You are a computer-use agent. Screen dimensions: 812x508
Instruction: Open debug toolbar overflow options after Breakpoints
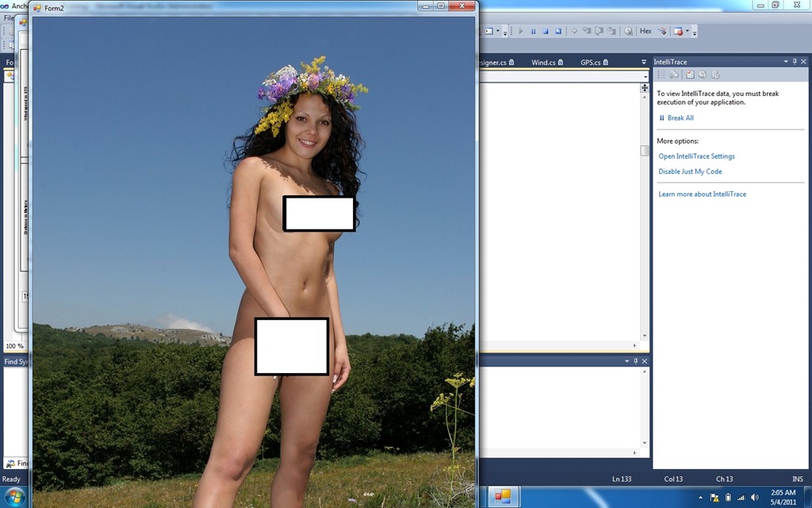[x=695, y=33]
